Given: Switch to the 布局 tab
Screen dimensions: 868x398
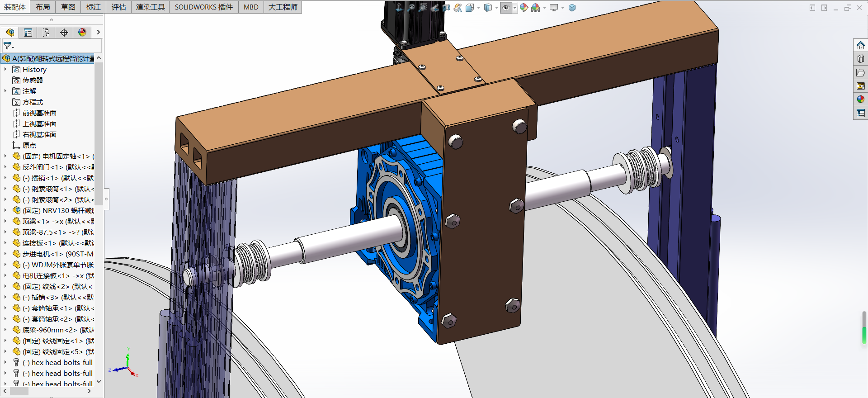Looking at the screenshot, I should (43, 7).
